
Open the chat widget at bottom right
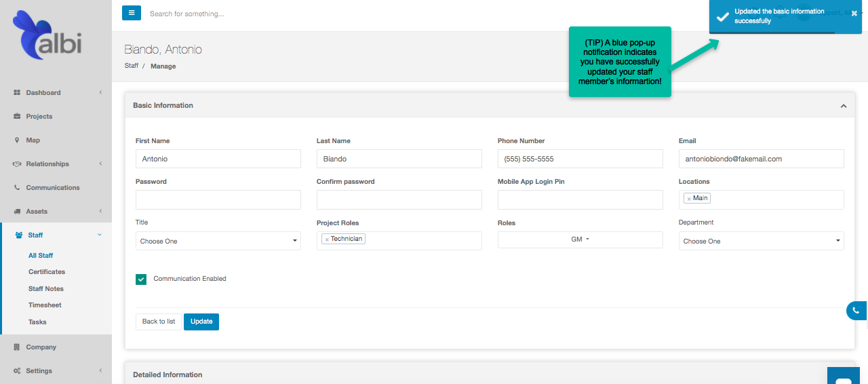pyautogui.click(x=844, y=376)
